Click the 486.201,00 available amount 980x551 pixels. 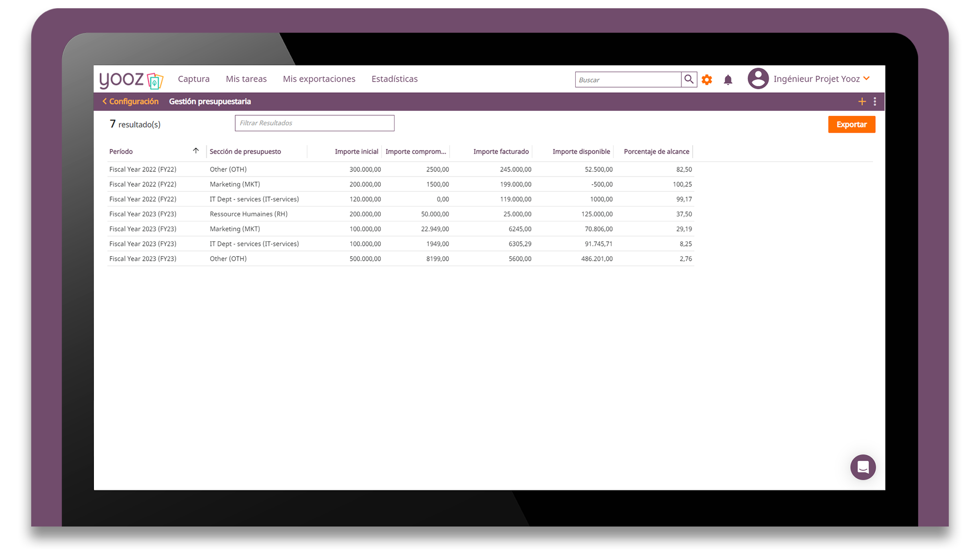(x=597, y=259)
